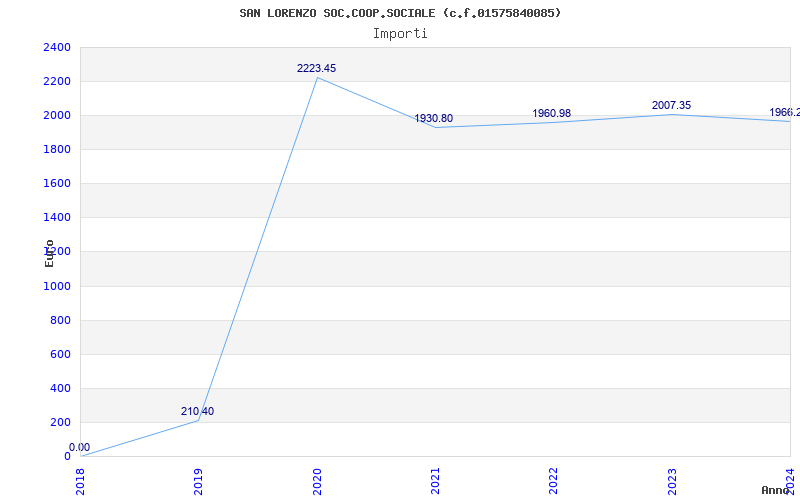Select the 2007.35 data point label
The height and width of the screenshot is (500, 800).
tap(671, 105)
